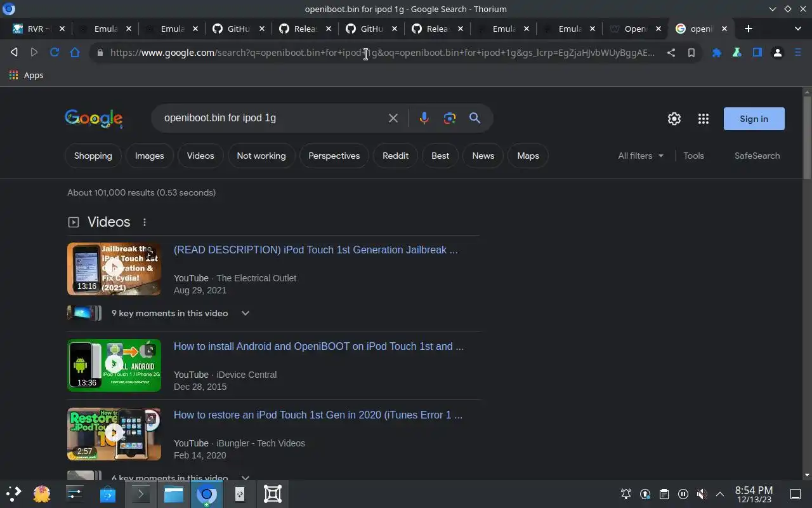Close the active Google Search tab
This screenshot has height=508, width=812.
pos(723,29)
